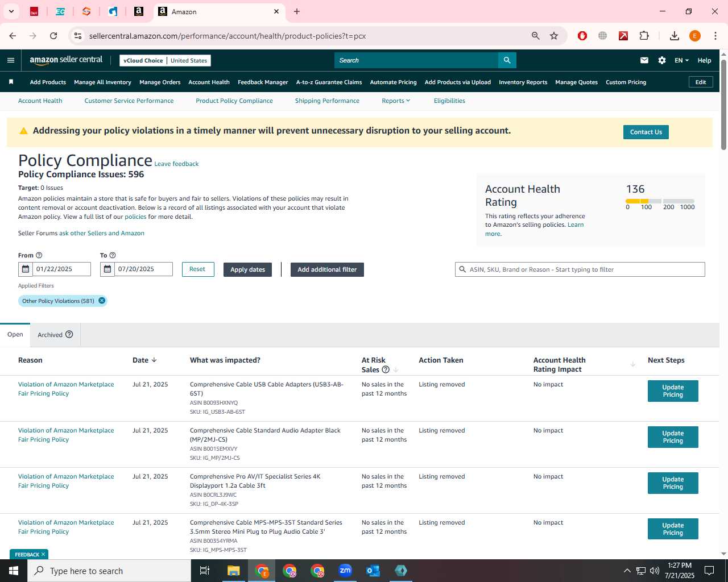Viewport: 728px width, 582px height.
Task: Expand the Reports dropdown menu
Action: (x=396, y=101)
